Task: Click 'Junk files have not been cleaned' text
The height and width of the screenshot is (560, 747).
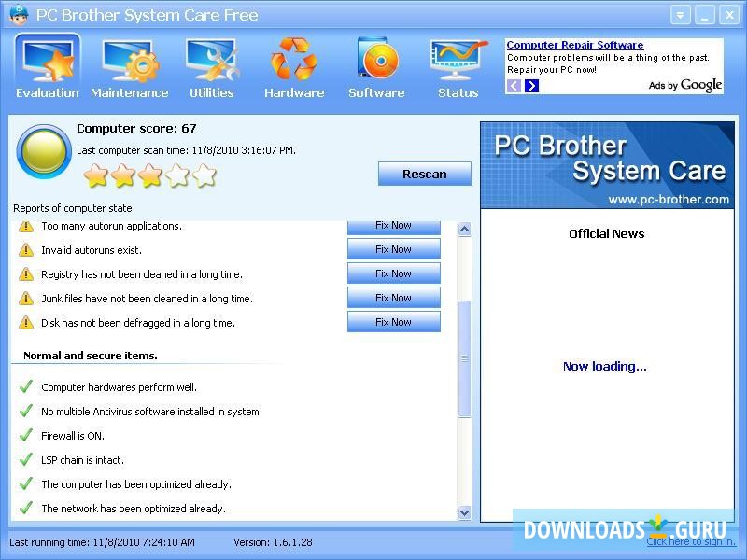Action: [x=148, y=299]
